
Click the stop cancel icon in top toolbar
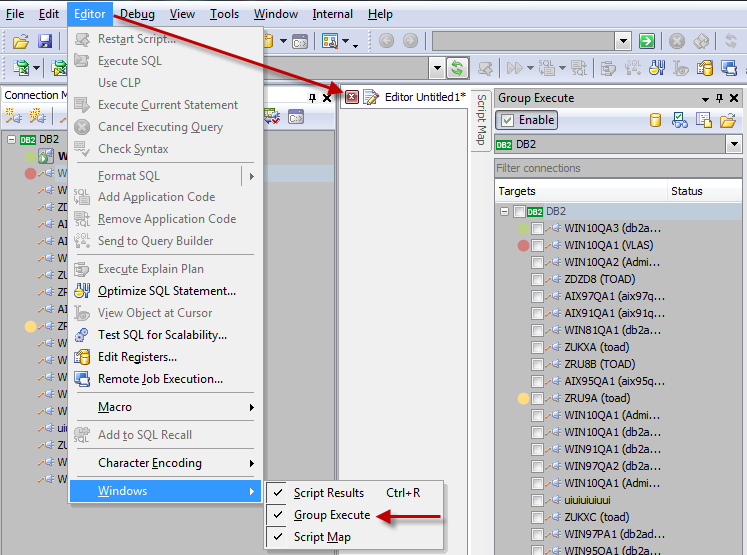click(x=676, y=41)
